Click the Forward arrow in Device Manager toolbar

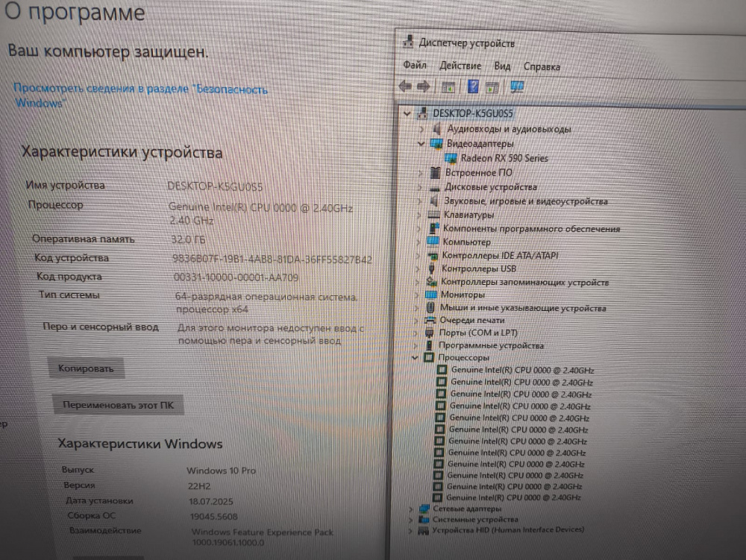(x=424, y=86)
